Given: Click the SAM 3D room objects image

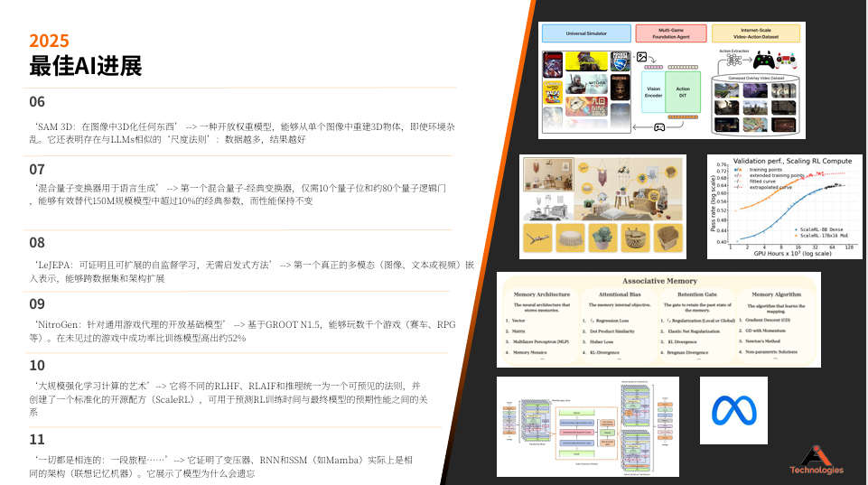Looking at the screenshot, I should click(x=602, y=207).
